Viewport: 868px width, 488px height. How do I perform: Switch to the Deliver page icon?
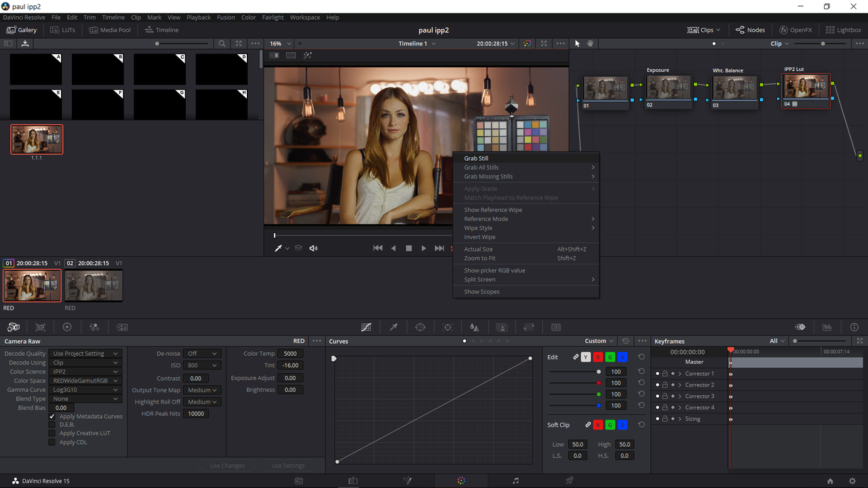(x=570, y=481)
